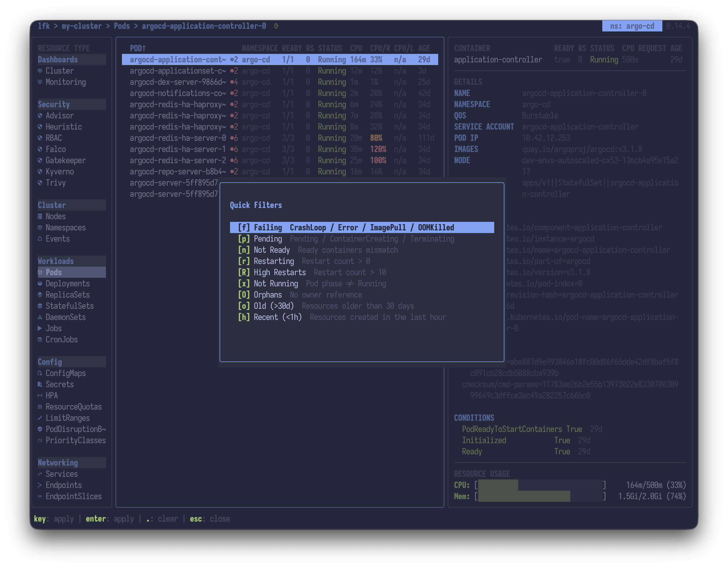Click the CPU usage bar
The image size is (728, 569).
(540, 485)
